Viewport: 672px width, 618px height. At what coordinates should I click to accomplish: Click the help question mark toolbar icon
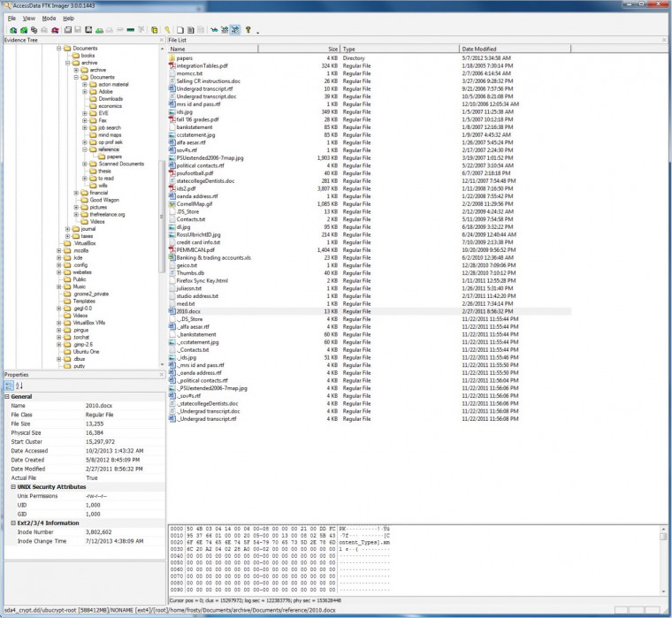pos(248,29)
